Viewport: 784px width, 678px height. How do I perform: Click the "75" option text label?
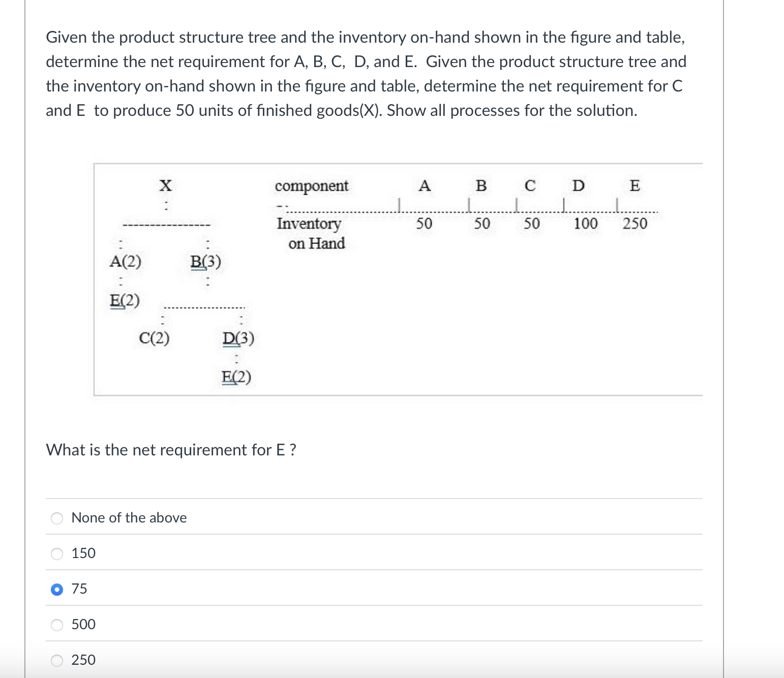coord(80,589)
